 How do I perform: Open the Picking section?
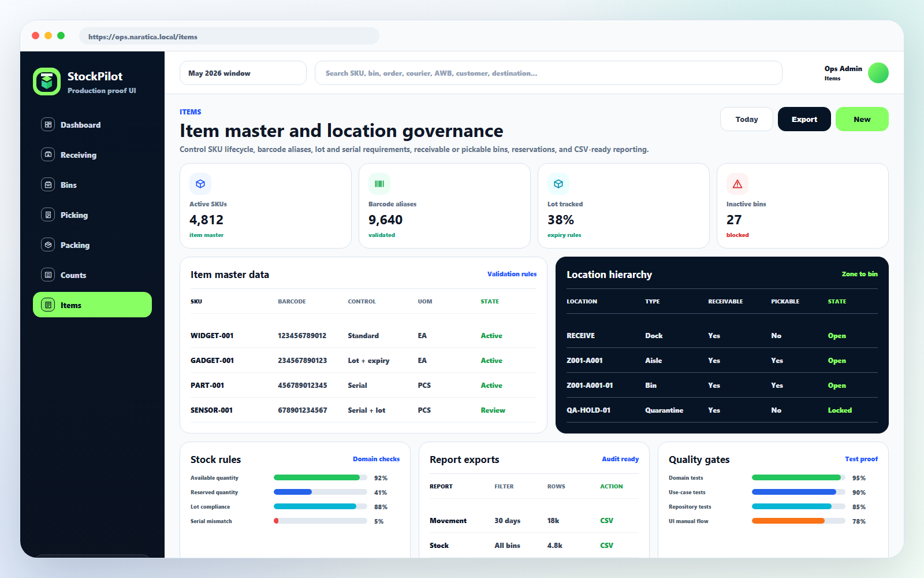92,214
